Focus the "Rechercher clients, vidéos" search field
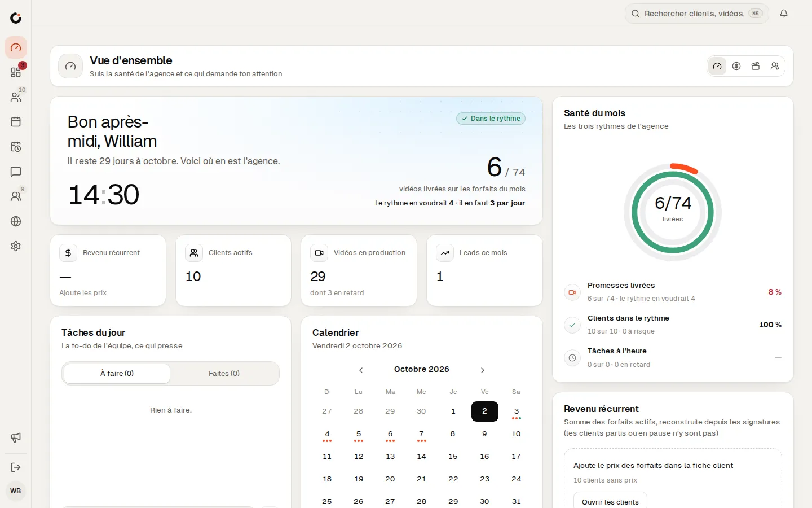Image resolution: width=812 pixels, height=508 pixels. coord(697,14)
